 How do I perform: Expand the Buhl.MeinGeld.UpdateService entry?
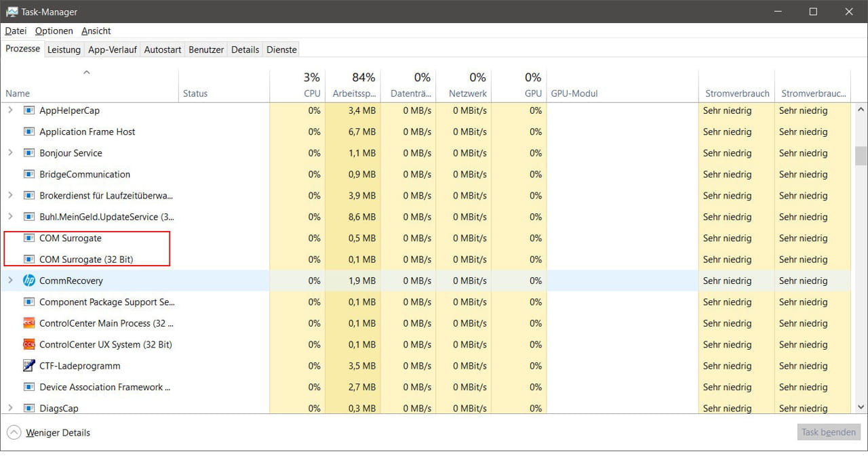[x=9, y=217]
